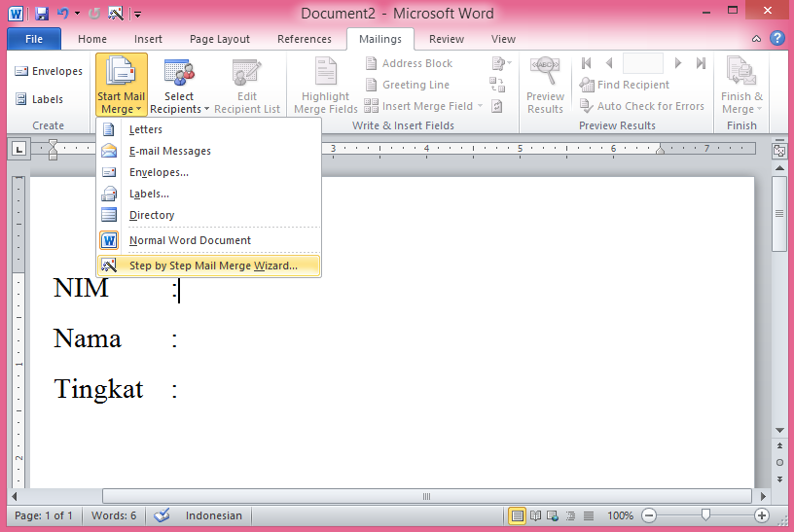Click the Redo icon in title bar
This screenshot has width=794, height=532.
click(x=93, y=14)
